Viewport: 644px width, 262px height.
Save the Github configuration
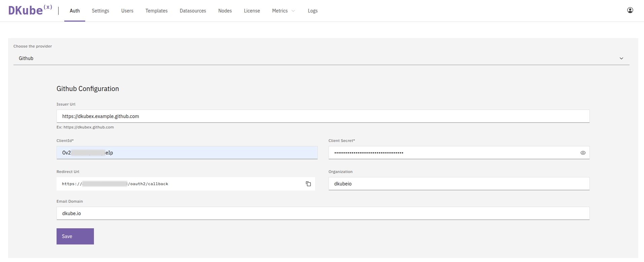pos(75,236)
